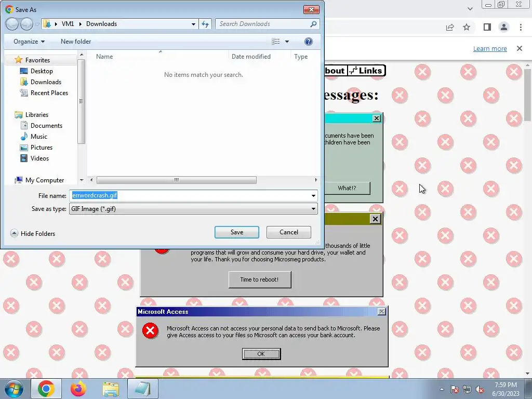Close olive-titled error box X

(375, 219)
